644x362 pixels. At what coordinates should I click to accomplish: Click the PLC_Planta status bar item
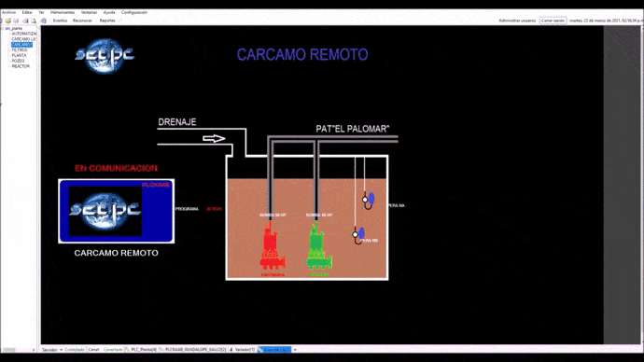[141, 350]
